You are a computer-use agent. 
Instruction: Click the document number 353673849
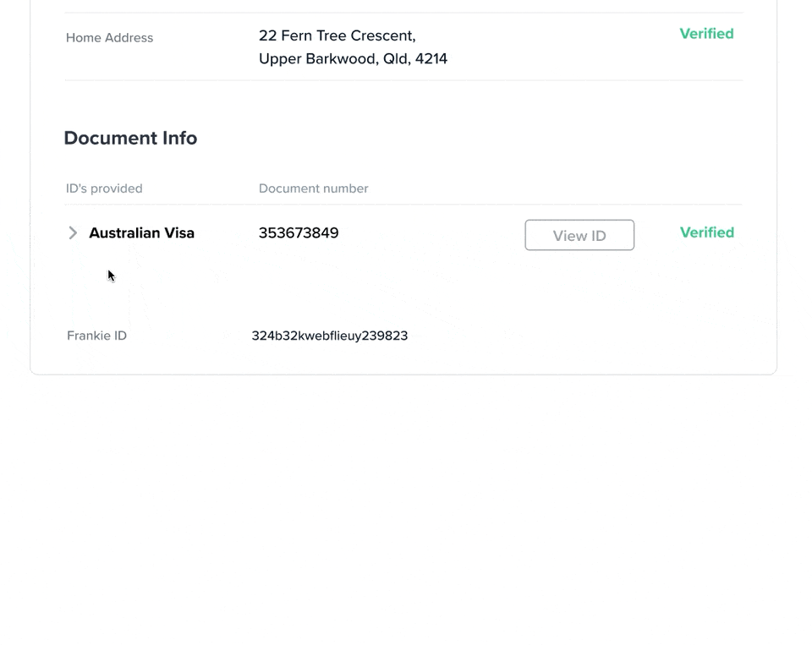click(x=299, y=233)
